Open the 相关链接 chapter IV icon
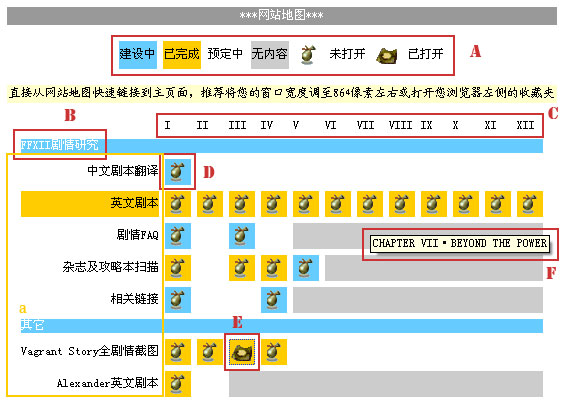563x404 pixels. point(274,300)
